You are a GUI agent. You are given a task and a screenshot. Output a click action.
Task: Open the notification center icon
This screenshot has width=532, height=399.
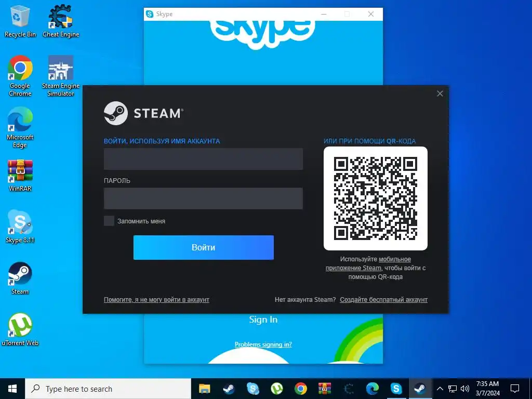pyautogui.click(x=515, y=389)
